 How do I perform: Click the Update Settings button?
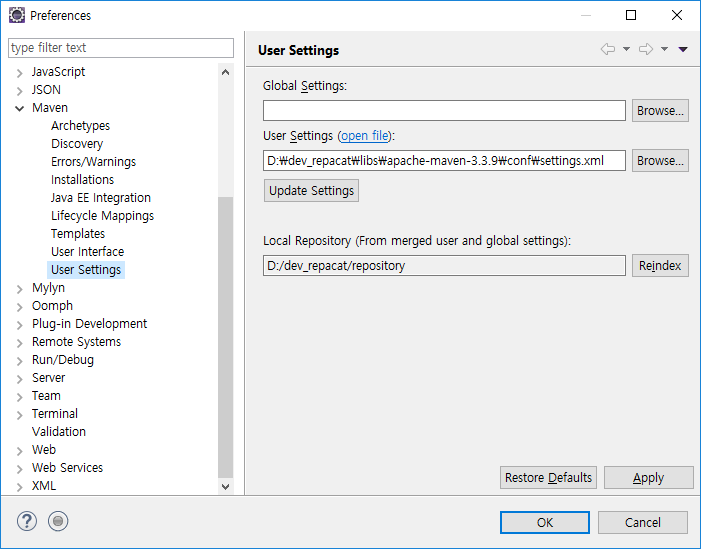click(x=311, y=190)
